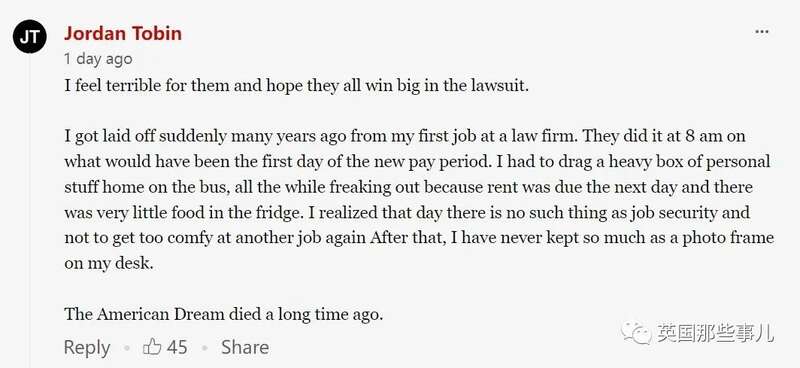Open the three-dot comment options menu
This screenshot has width=800, height=368.
[762, 32]
